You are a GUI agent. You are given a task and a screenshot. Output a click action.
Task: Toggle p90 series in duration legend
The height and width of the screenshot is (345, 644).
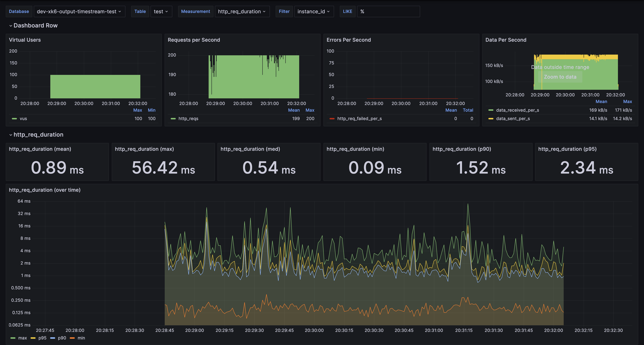pos(62,338)
